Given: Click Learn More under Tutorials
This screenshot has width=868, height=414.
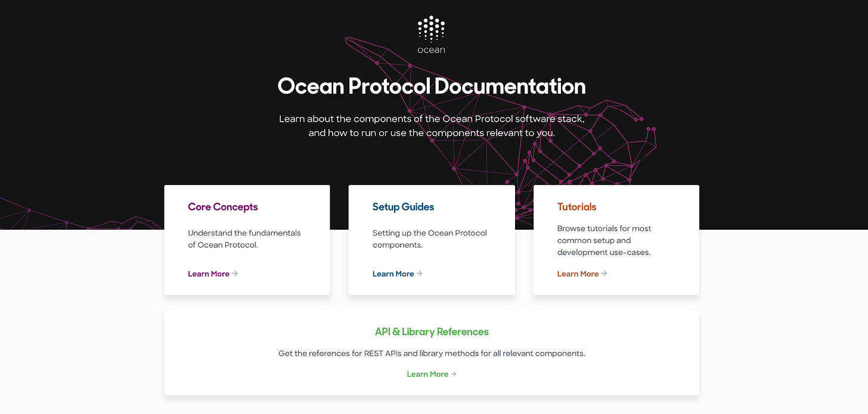Looking at the screenshot, I should [578, 274].
